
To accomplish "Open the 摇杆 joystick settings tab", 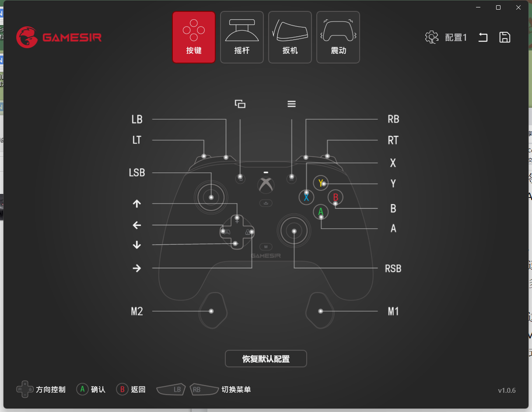I will coord(242,37).
